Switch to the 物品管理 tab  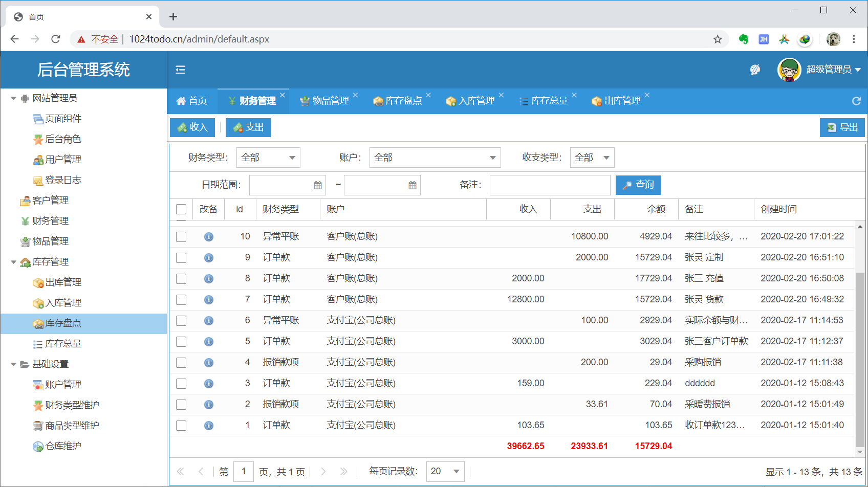pyautogui.click(x=325, y=101)
